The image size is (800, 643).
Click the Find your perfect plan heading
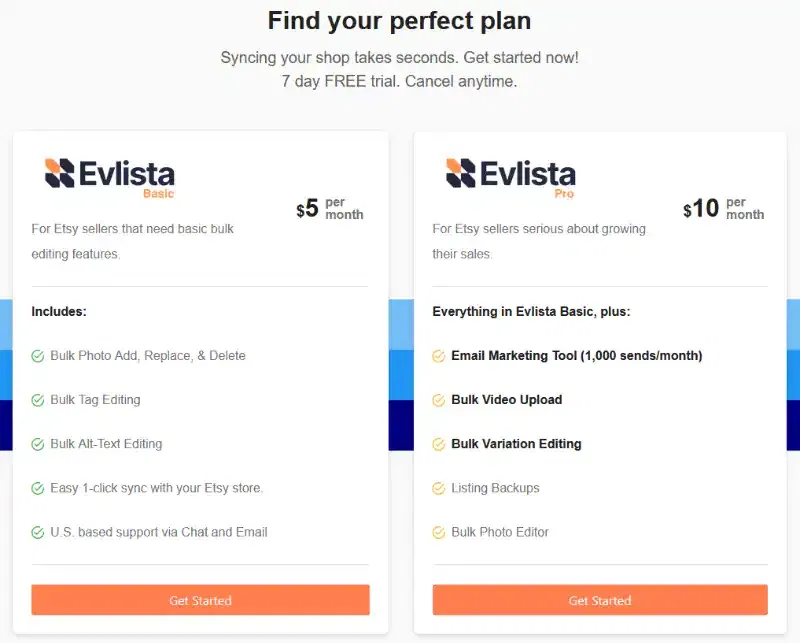[399, 21]
